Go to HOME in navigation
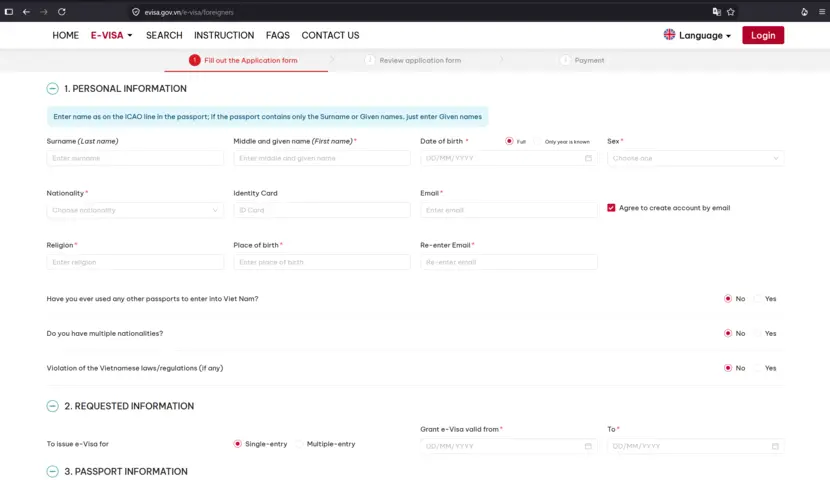 tap(66, 35)
